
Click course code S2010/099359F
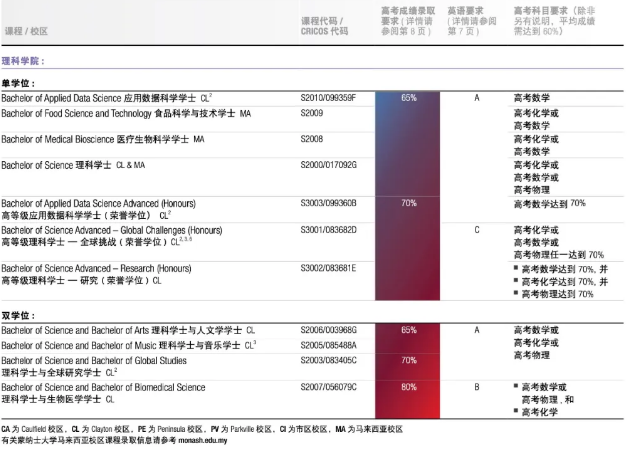[x=328, y=98]
